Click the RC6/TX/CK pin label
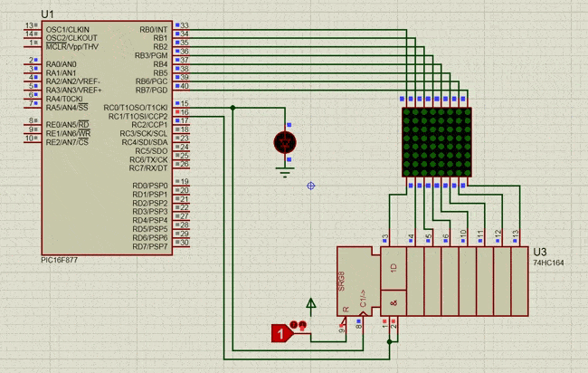This screenshot has width=588, height=373. (x=149, y=159)
